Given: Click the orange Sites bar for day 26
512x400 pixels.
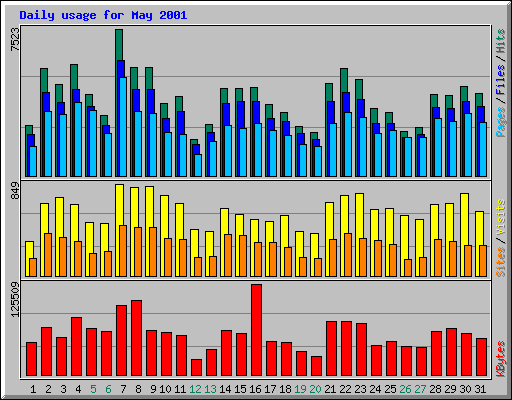Looking at the screenshot, I should (x=408, y=268).
